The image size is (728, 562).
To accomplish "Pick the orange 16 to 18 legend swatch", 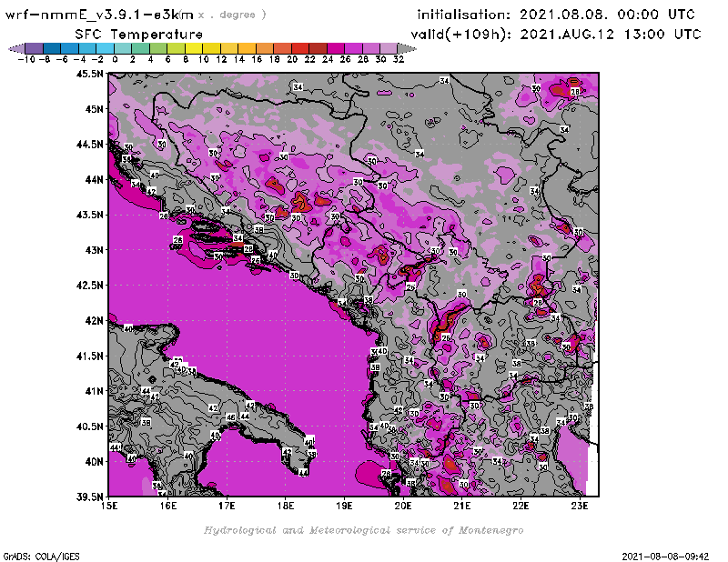I will (x=265, y=48).
